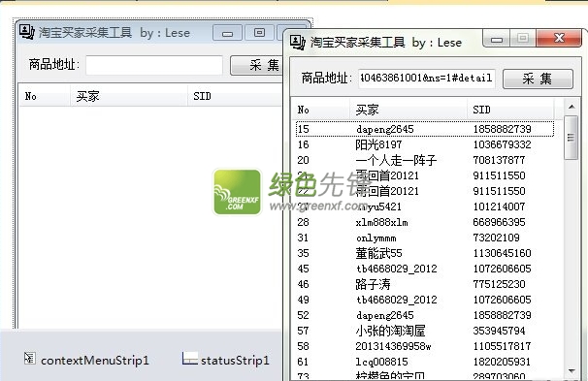Image resolution: width=588 pixels, height=381 pixels.
Task: Click the list scrollbar up arrow
Action: pos(572,108)
